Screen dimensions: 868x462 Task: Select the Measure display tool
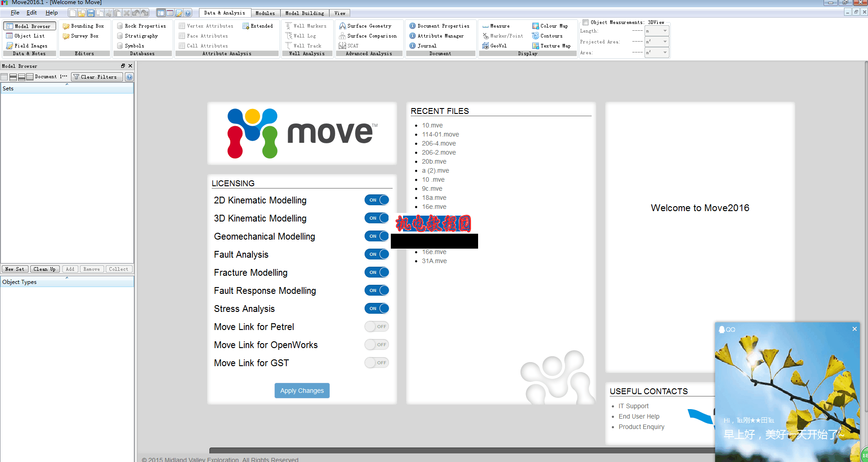[x=496, y=26]
